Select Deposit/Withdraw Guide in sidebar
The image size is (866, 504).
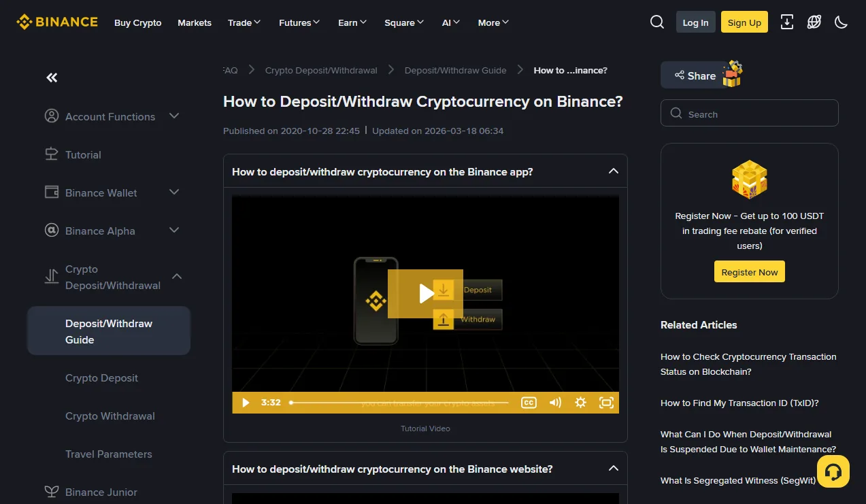coord(109,331)
